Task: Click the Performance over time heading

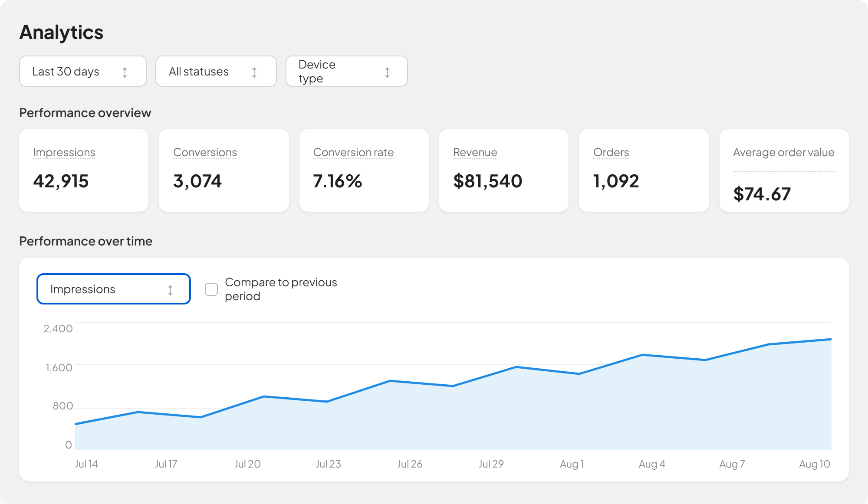Action: click(86, 241)
